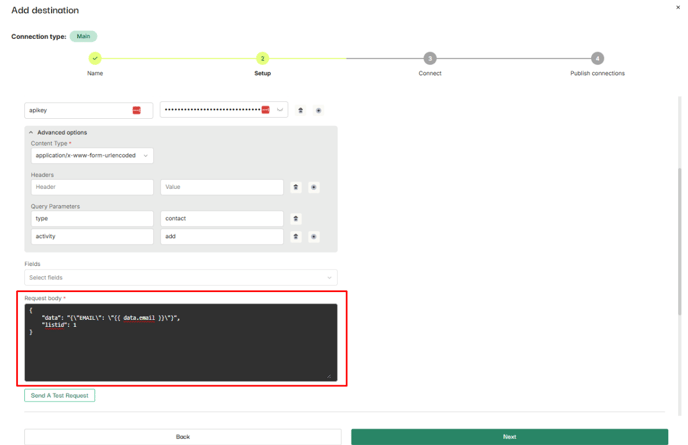The image size is (688, 445).
Task: Close the Add destination dialog
Action: tap(678, 7)
